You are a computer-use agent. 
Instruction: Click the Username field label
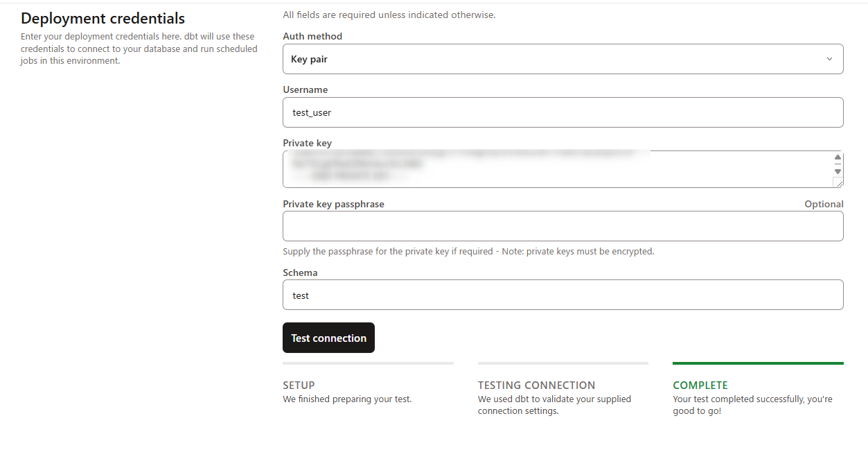(x=305, y=89)
